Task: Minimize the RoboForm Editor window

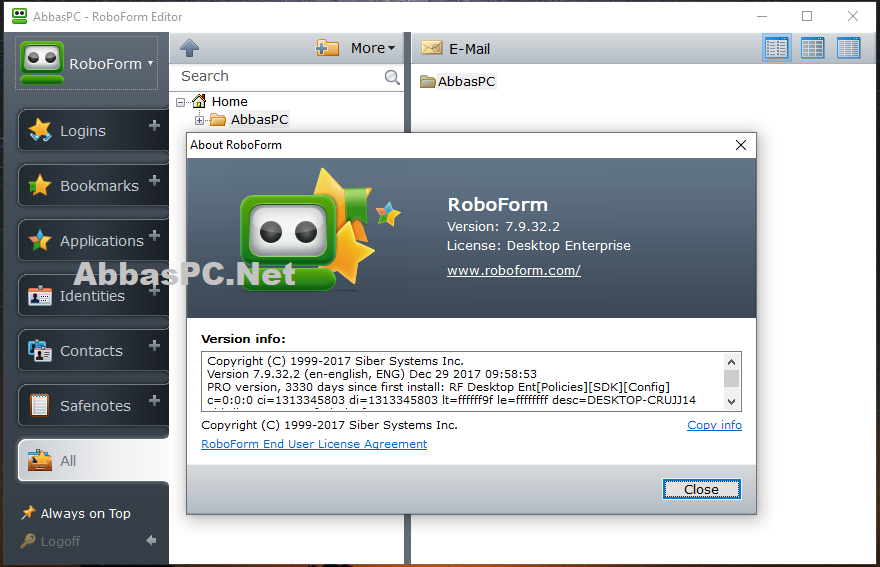Action: [x=762, y=16]
